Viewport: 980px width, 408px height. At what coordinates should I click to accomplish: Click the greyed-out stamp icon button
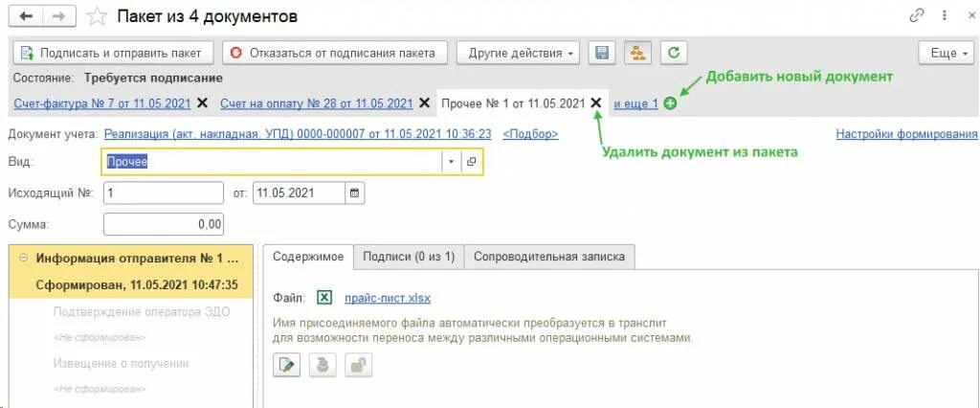click(x=323, y=366)
